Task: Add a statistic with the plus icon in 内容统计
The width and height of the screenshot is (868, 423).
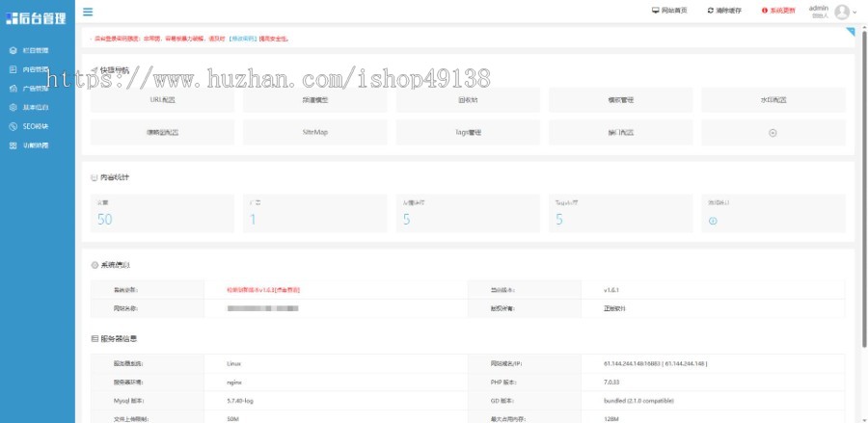Action: coord(713,221)
